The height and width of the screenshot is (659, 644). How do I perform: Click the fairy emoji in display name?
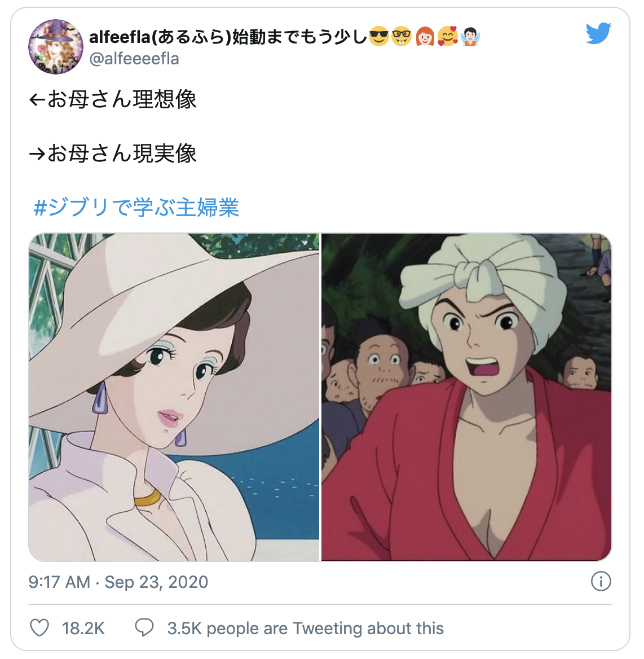[470, 37]
